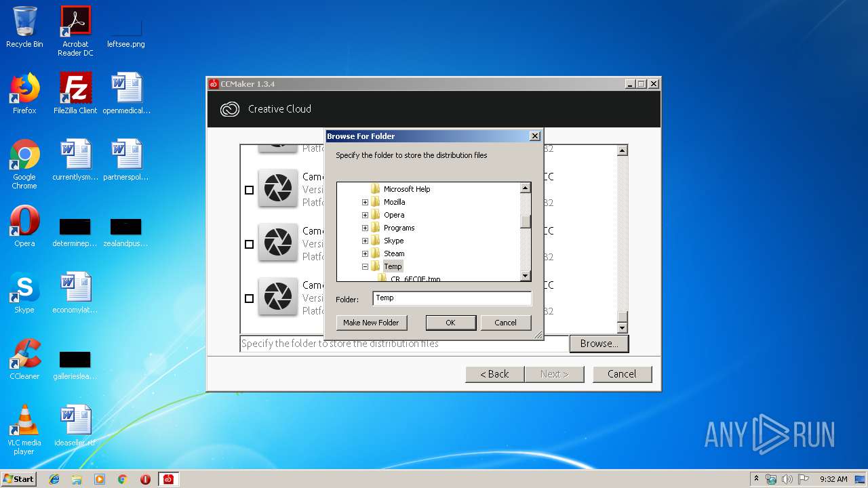The width and height of the screenshot is (868, 488).
Task: Launch Acrobat Reader DC from desktop
Action: [x=75, y=31]
